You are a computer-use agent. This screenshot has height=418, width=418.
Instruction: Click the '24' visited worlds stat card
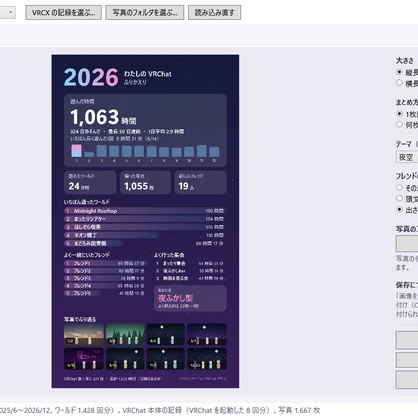pyautogui.click(x=90, y=182)
